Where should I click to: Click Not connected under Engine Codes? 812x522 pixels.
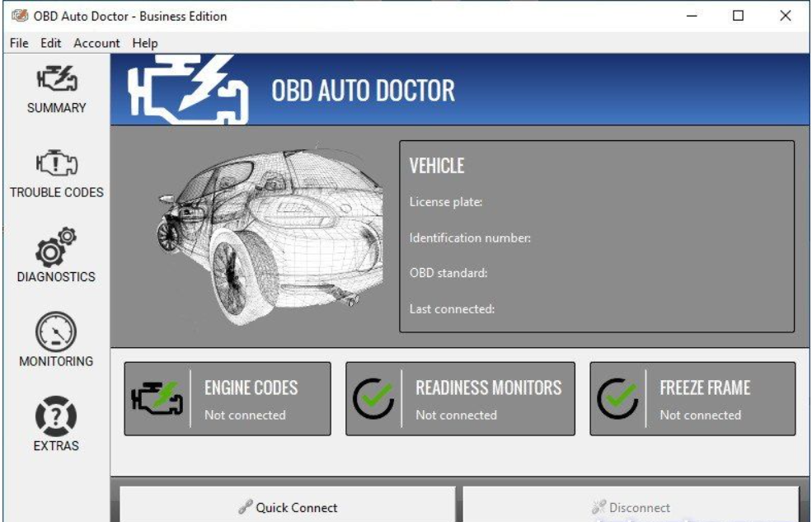(245, 415)
